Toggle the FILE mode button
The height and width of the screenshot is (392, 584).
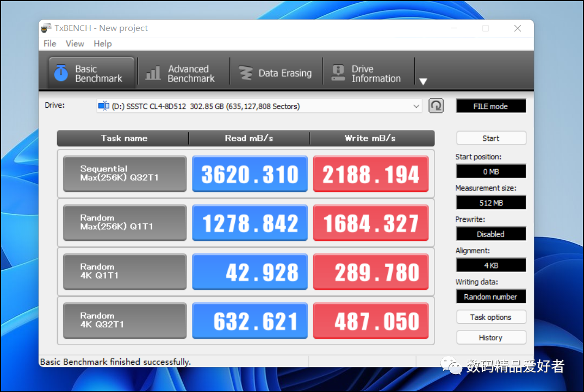point(491,106)
